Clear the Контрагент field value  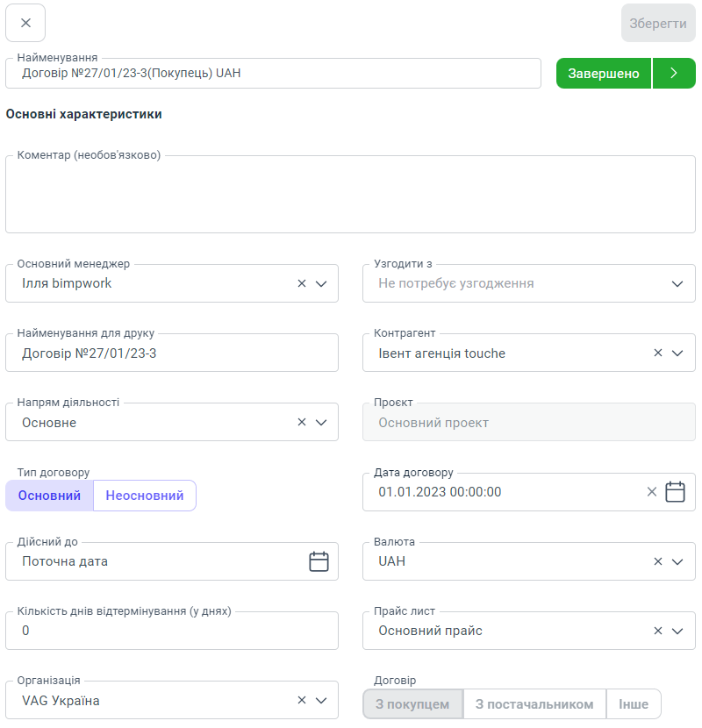658,353
